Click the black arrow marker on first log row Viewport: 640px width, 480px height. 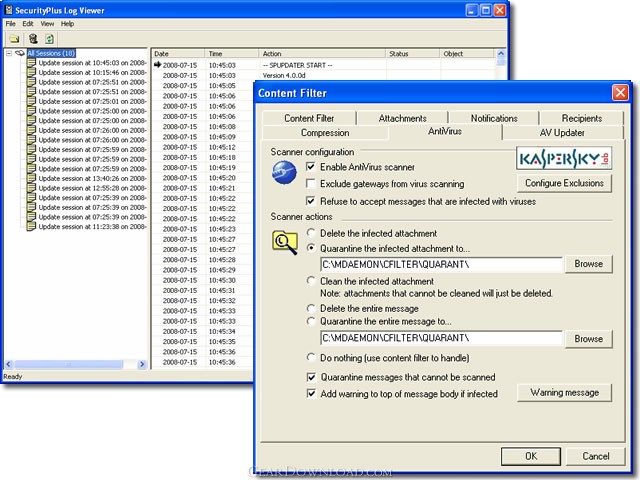tap(158, 64)
